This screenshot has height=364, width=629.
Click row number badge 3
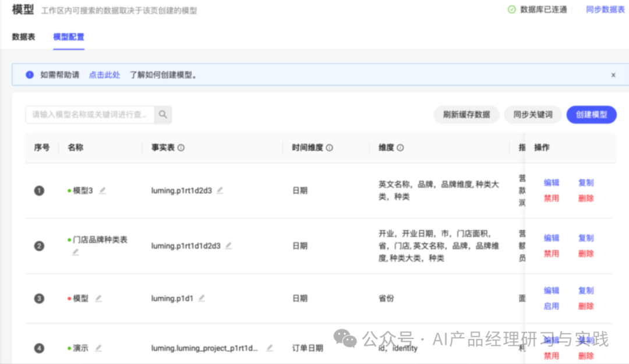point(39,298)
